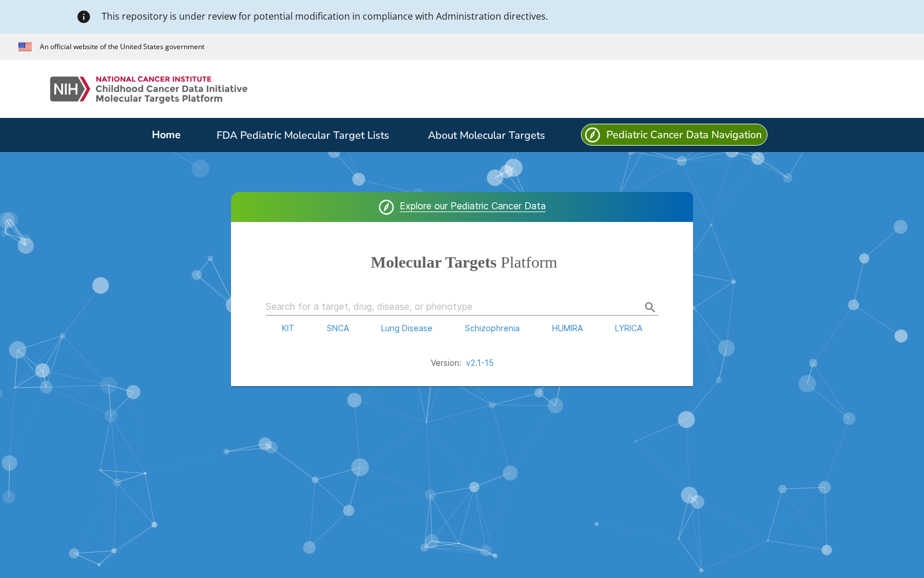Click the compass icon in the navigation button

pyautogui.click(x=593, y=135)
